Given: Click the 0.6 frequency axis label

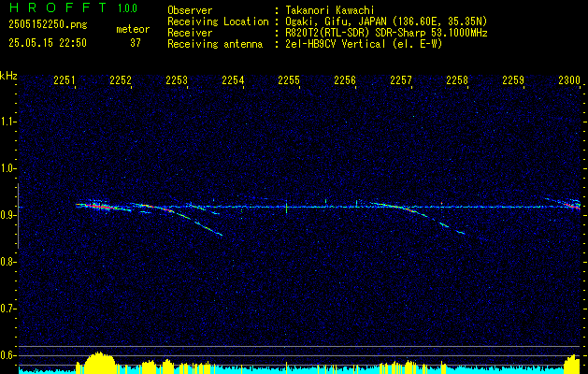Looking at the screenshot, I should click(x=7, y=355).
